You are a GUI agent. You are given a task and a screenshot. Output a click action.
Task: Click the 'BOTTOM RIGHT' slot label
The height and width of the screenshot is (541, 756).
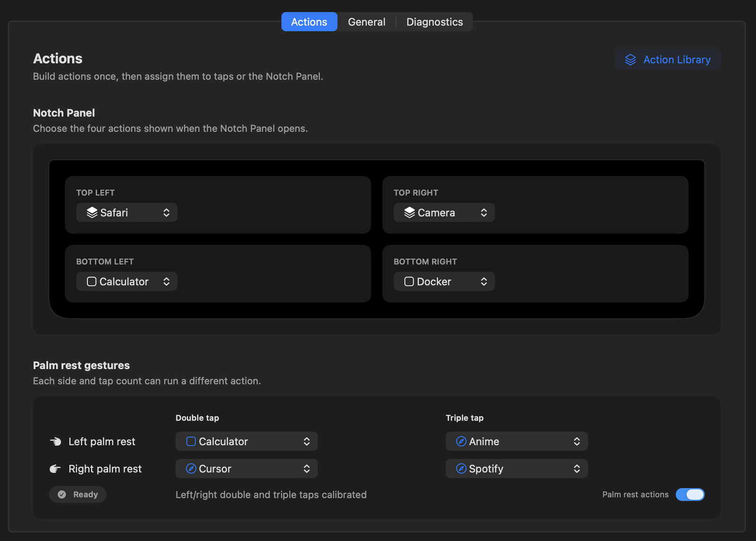(425, 262)
